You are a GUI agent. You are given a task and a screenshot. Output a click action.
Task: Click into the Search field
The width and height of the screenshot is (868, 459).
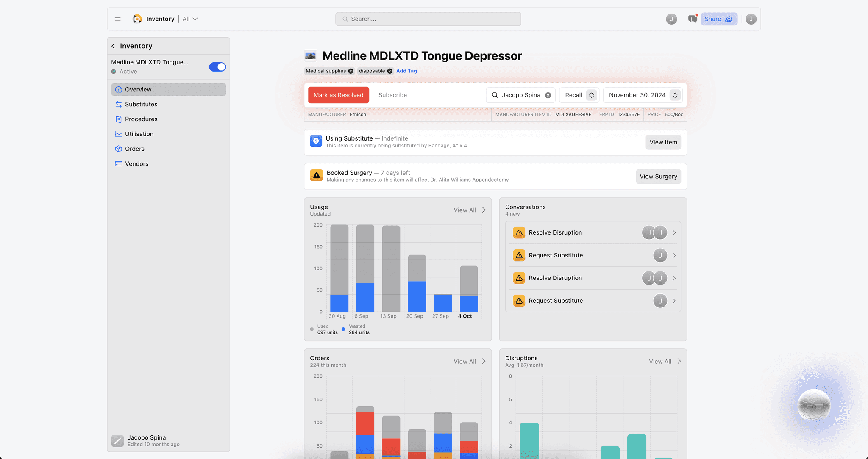428,19
